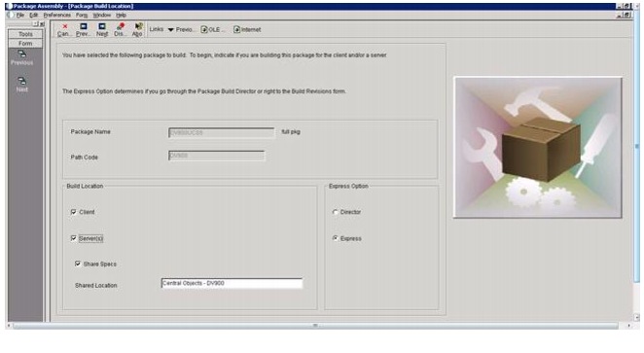644x353 pixels.
Task: Toggle the Server(s) checkbox
Action: [x=74, y=238]
